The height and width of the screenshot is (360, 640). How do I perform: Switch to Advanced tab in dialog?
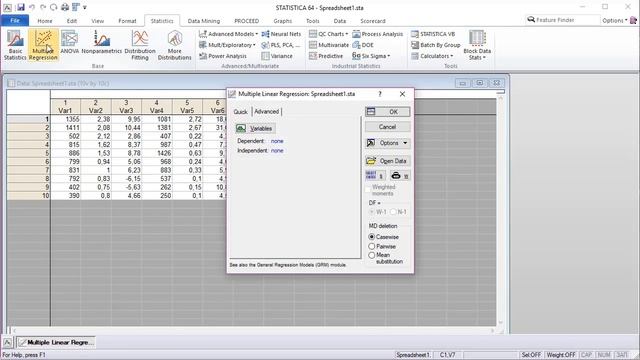[267, 111]
